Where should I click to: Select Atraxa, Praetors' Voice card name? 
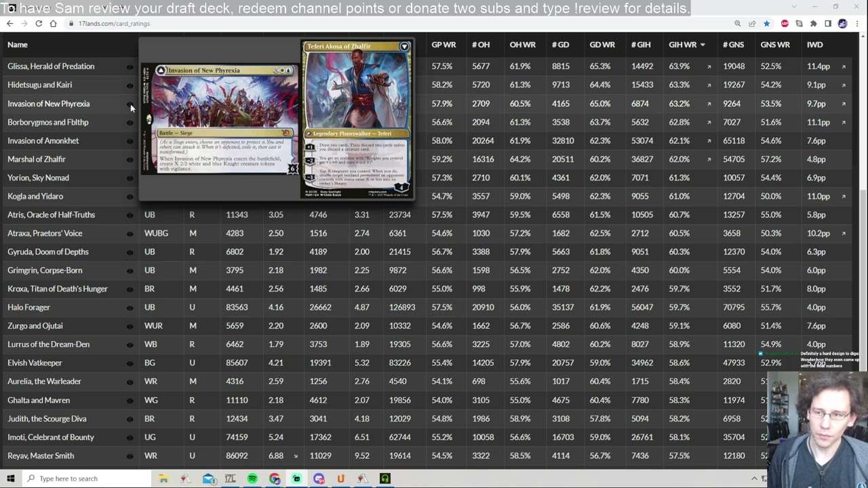point(45,233)
